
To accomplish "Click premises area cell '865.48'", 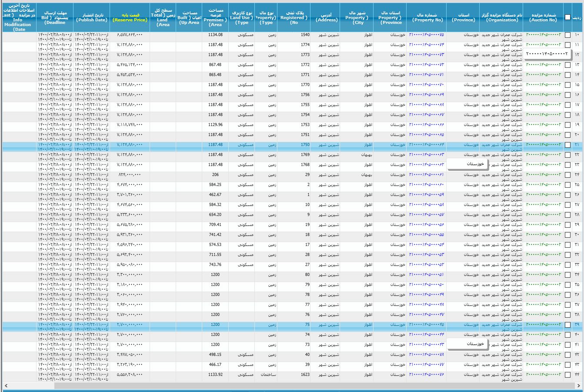I will click(215, 75).
